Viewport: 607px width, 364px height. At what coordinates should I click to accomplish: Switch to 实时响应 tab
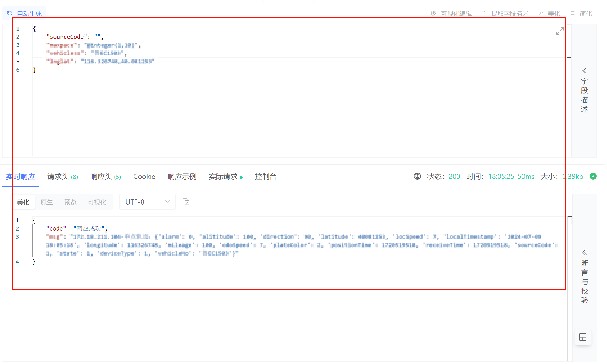point(21,177)
